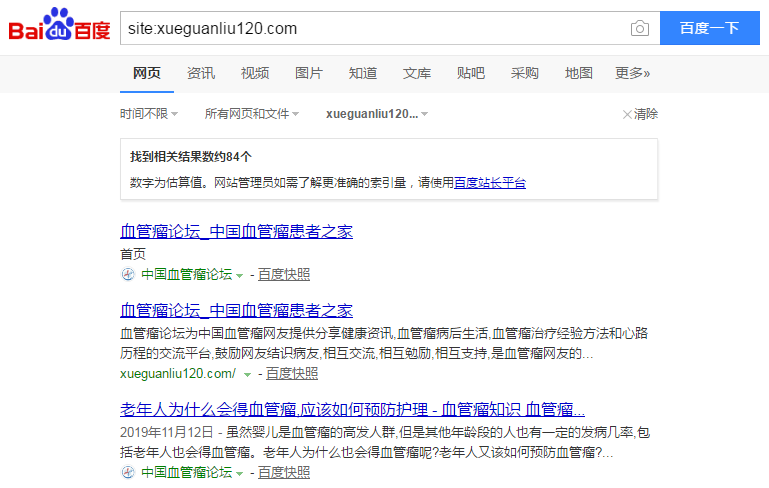Expand arrow beside xueguanliu120.com/ URL

pos(247,375)
